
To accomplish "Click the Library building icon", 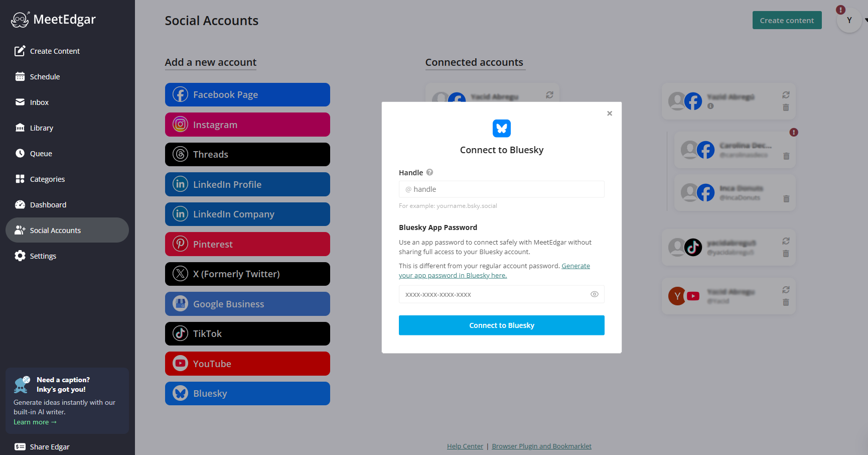I will 20,128.
